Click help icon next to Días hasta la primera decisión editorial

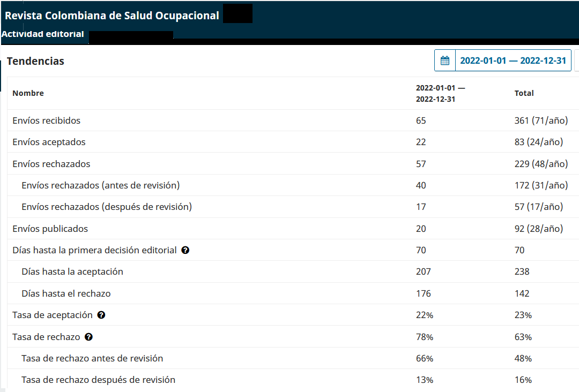[x=185, y=250]
